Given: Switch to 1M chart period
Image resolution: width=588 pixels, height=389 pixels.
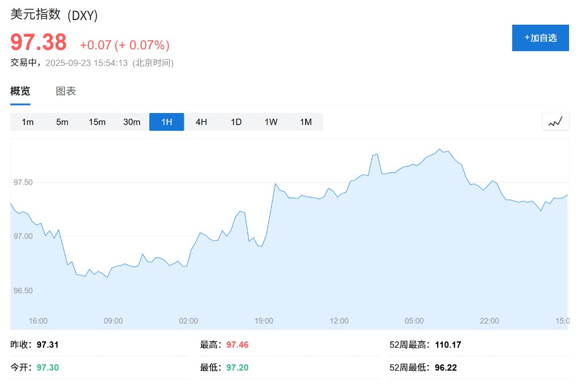Looking at the screenshot, I should (305, 122).
